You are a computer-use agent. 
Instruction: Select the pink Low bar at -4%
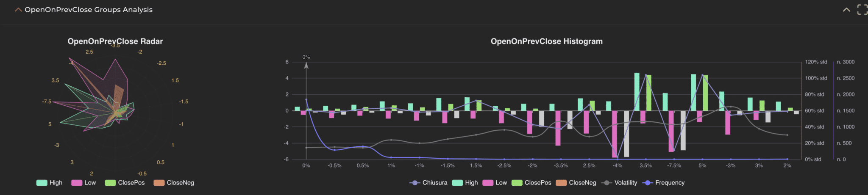(615, 134)
